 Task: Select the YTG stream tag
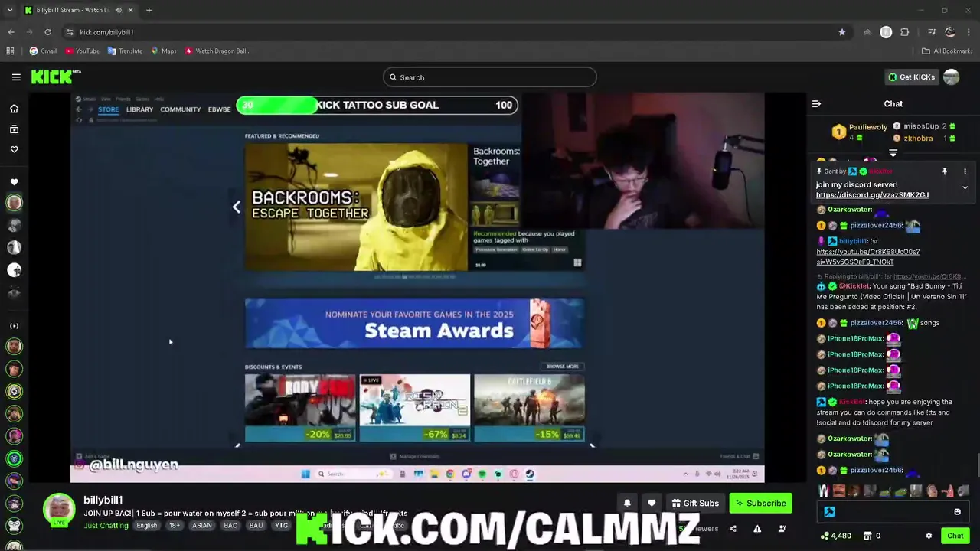(281, 526)
